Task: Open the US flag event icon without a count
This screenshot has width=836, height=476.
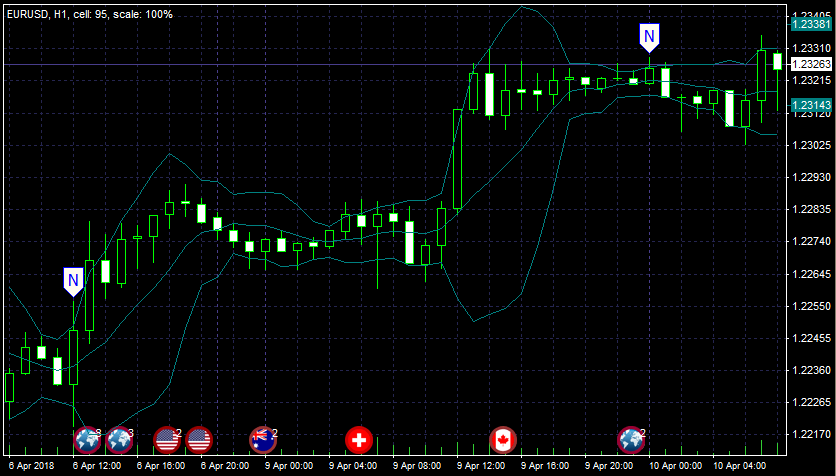Action: 199,440
